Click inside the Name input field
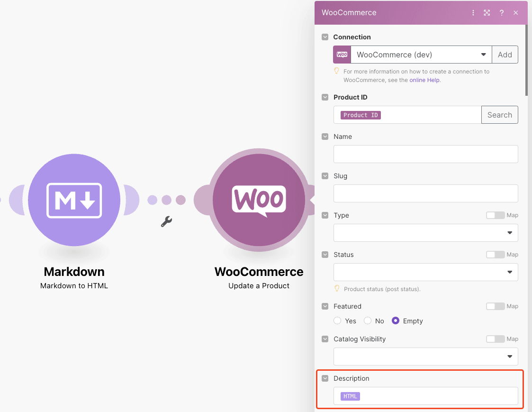The width and height of the screenshot is (532, 412). [x=425, y=154]
